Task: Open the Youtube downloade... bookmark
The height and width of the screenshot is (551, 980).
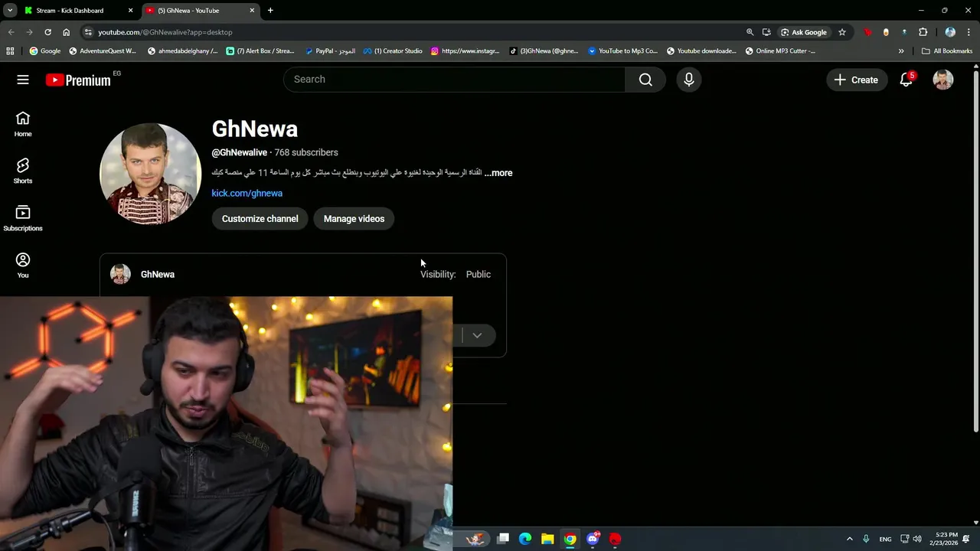Action: (x=702, y=51)
